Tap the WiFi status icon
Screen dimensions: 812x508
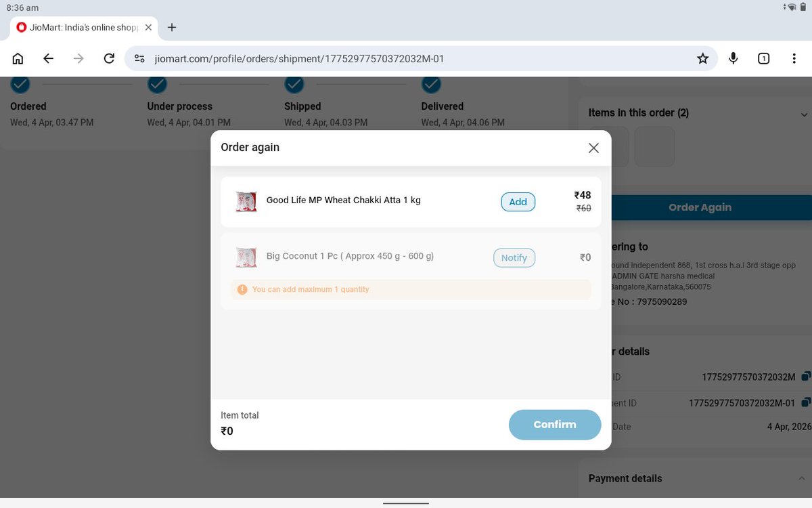point(791,7)
